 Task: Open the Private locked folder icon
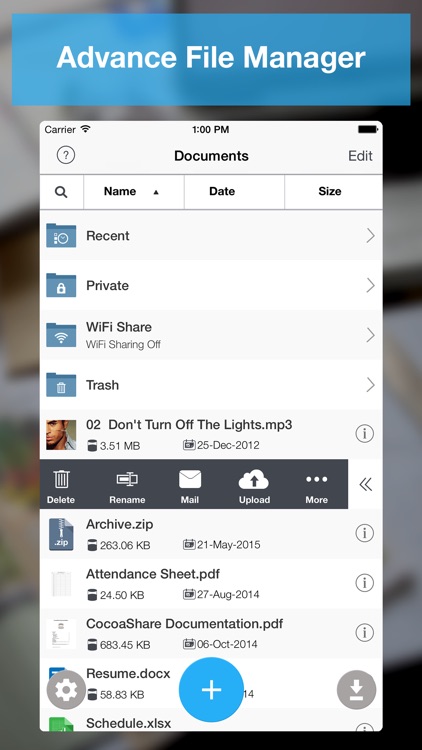tap(61, 285)
